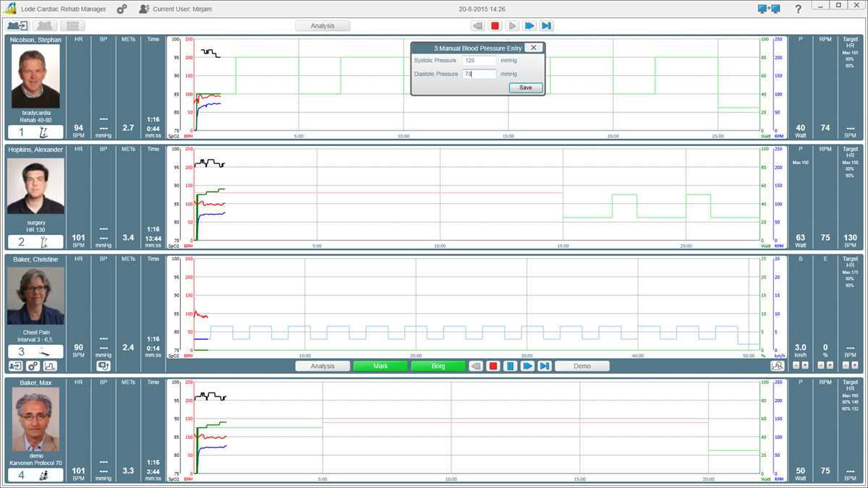The image size is (868, 488).
Task: Click the green Borg button
Action: pyautogui.click(x=438, y=366)
